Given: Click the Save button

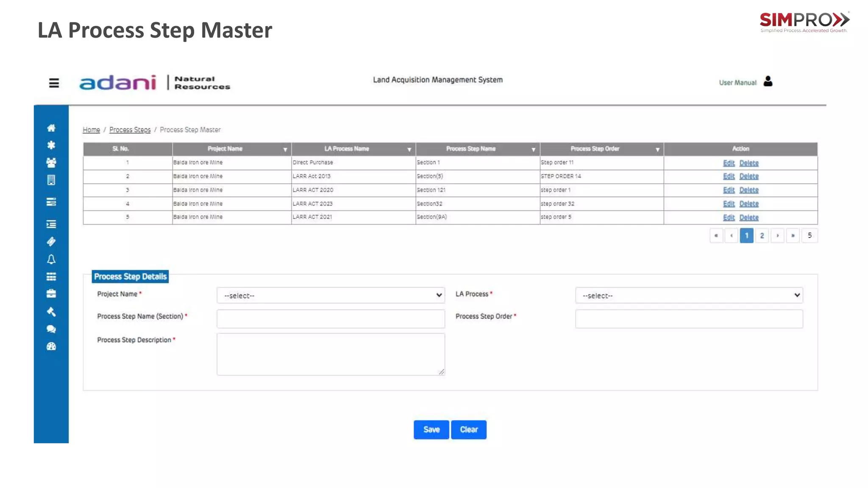Looking at the screenshot, I should [x=431, y=430].
